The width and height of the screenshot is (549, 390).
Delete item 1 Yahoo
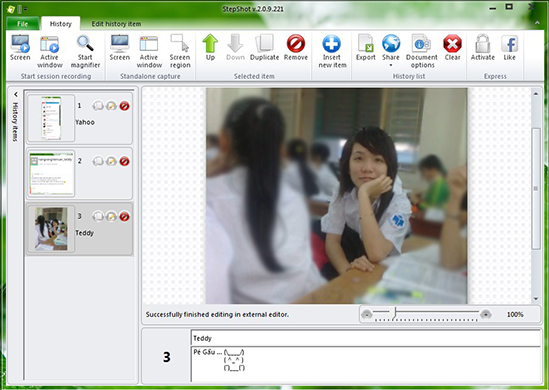[124, 106]
